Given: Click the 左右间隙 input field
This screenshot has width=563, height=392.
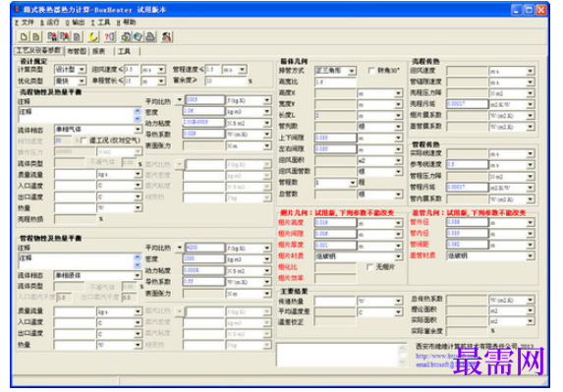Looking at the screenshot, I should coord(335,148).
